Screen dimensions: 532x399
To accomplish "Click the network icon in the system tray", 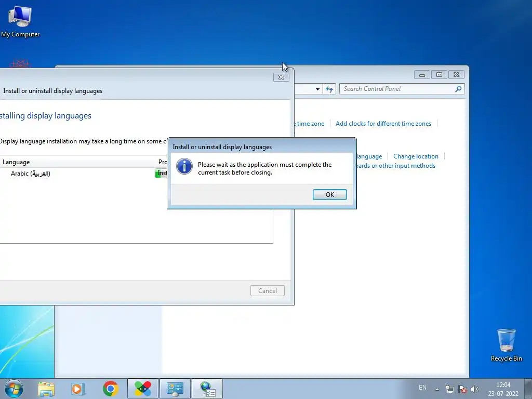I will pyautogui.click(x=450, y=389).
